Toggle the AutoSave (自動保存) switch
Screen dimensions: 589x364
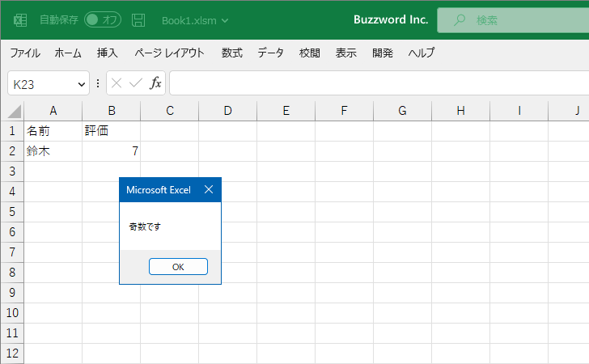pos(103,19)
